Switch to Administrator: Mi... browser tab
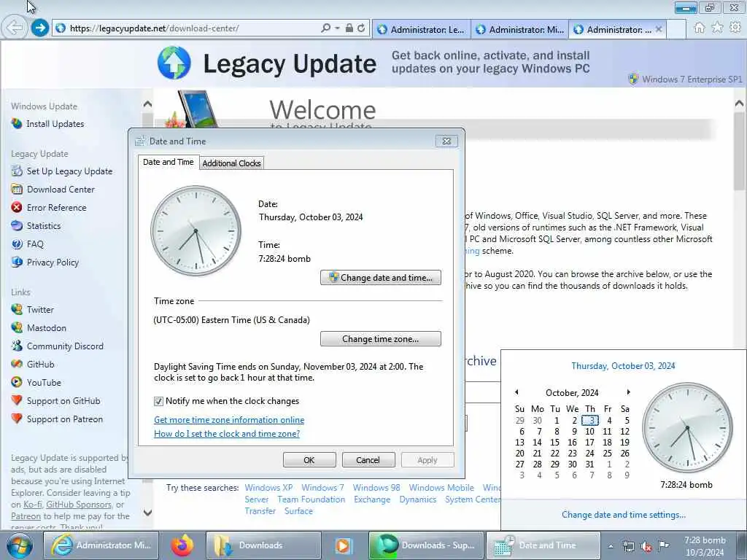 (x=519, y=29)
